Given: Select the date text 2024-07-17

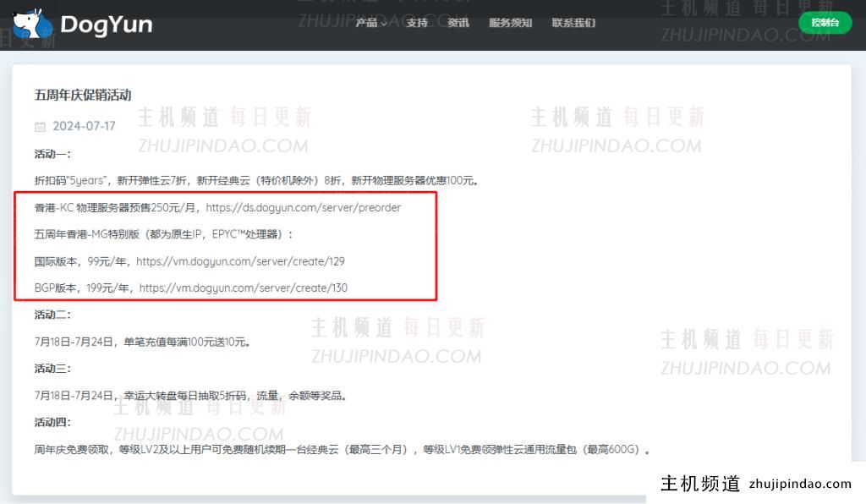Looking at the screenshot, I should 84,126.
